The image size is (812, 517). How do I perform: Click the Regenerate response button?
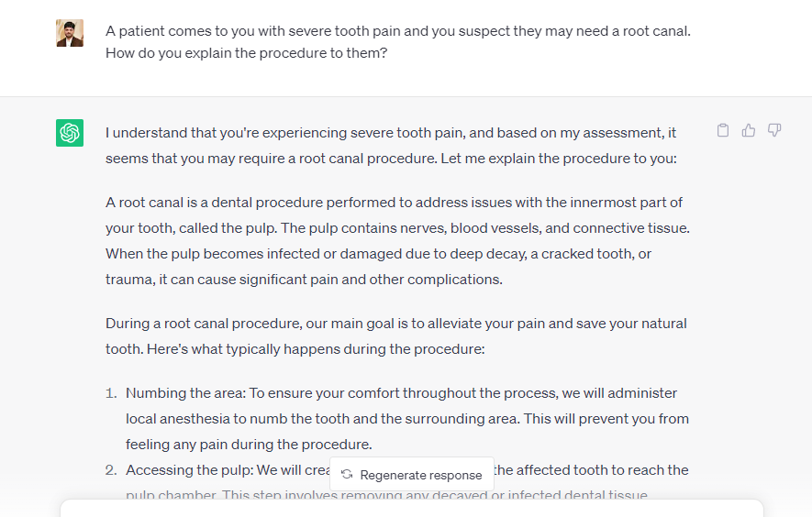[x=412, y=475]
